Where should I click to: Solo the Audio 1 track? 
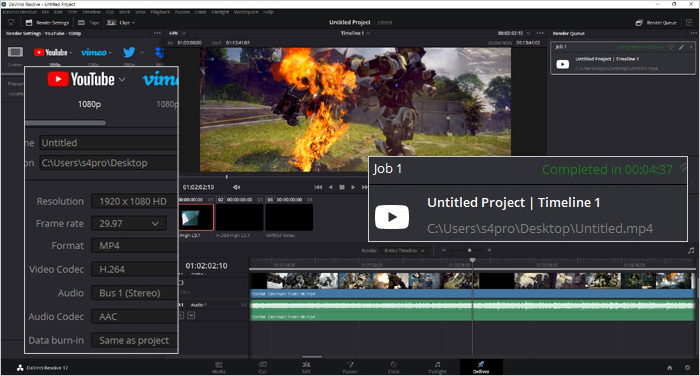coord(181,315)
